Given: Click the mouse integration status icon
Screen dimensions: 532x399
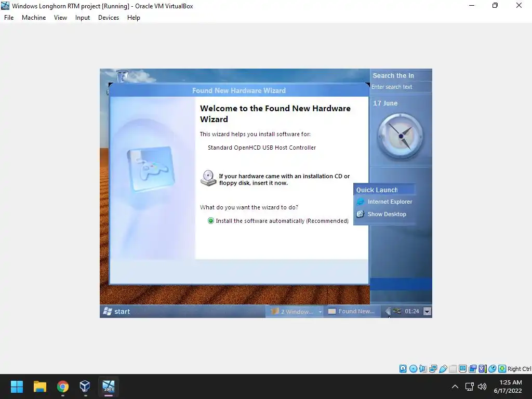Looking at the screenshot, I should click(493, 369).
